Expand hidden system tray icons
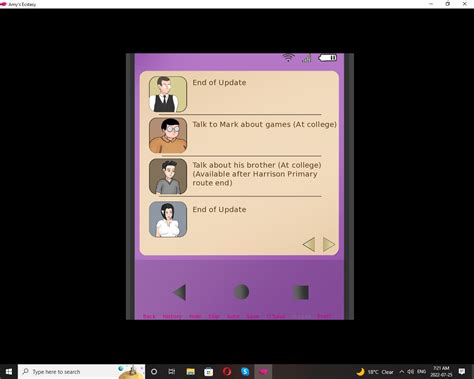Image resolution: width=474 pixels, height=379 pixels. click(402, 372)
